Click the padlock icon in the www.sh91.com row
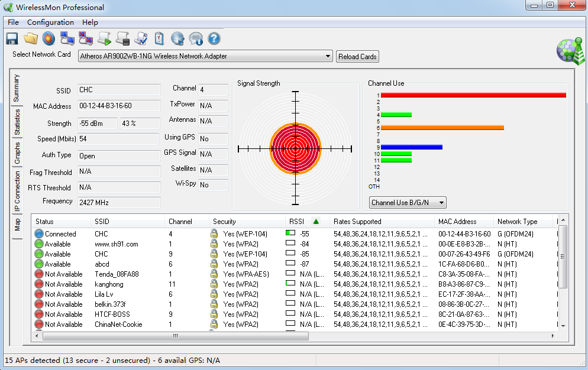This screenshot has height=370, width=588. 214,244
